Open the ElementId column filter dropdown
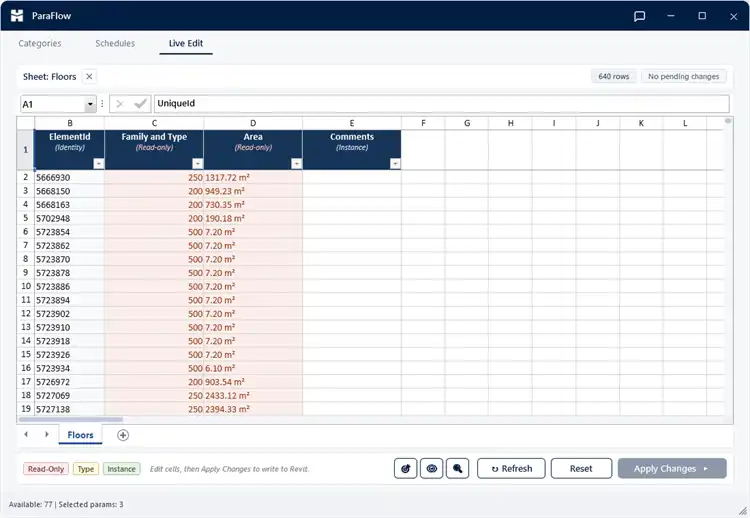This screenshot has width=750, height=518. 99,164
